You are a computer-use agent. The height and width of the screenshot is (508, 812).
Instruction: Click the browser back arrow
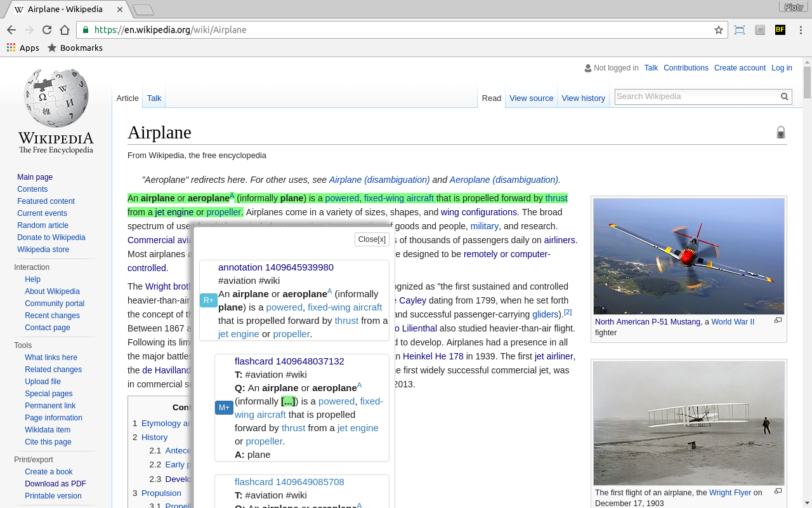click(11, 30)
